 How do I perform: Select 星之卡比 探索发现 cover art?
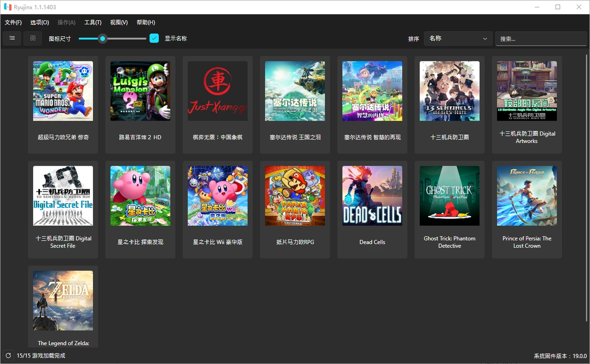141,196
